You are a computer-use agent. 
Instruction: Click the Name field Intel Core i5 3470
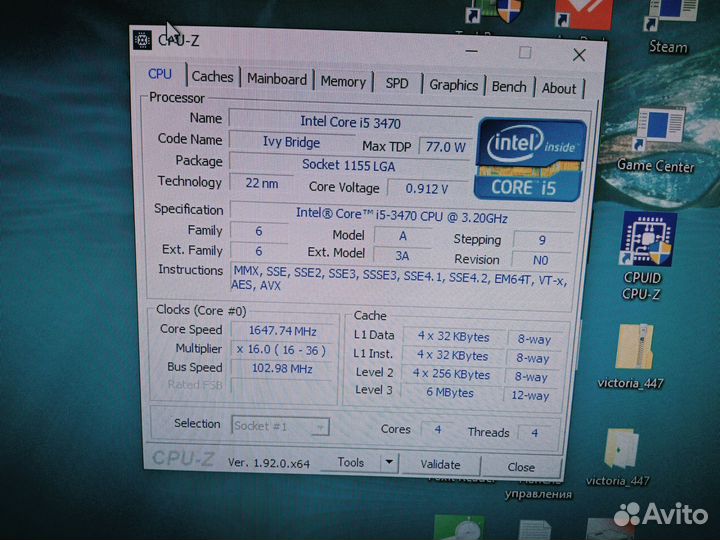coord(350,122)
